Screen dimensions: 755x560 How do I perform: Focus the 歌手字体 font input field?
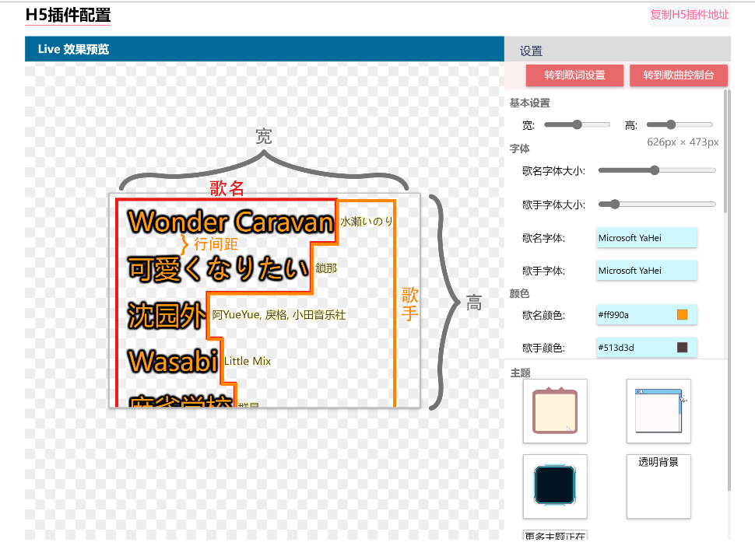[646, 271]
